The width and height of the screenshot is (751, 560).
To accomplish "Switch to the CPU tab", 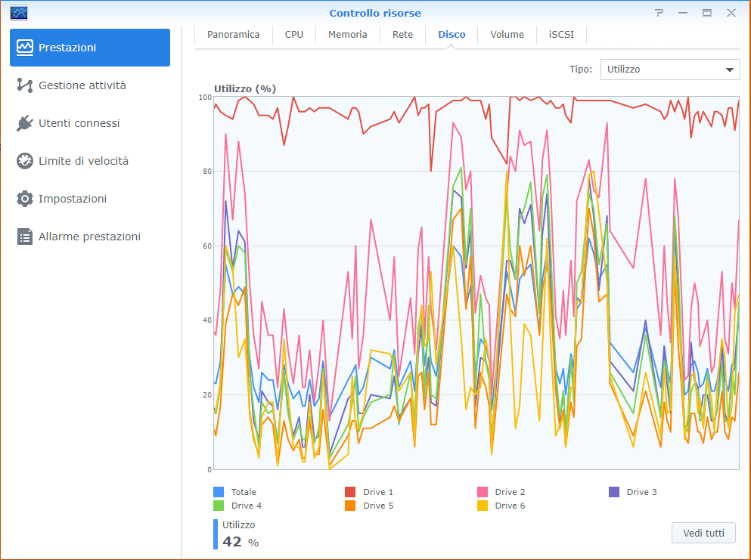I will pyautogui.click(x=294, y=35).
